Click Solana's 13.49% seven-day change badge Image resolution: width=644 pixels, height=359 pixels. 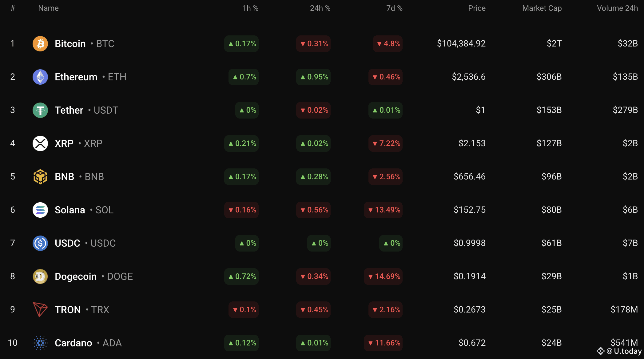pyautogui.click(x=383, y=210)
